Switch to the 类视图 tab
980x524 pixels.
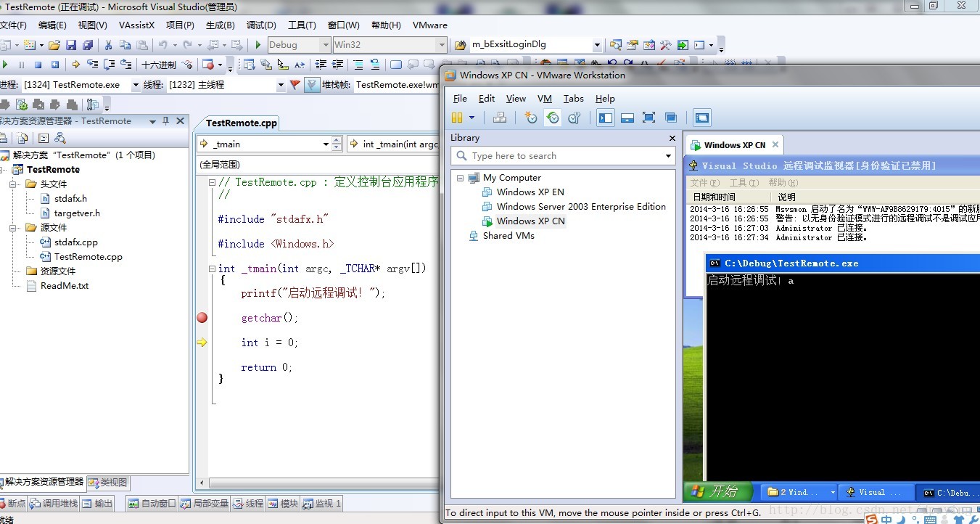[x=108, y=482]
